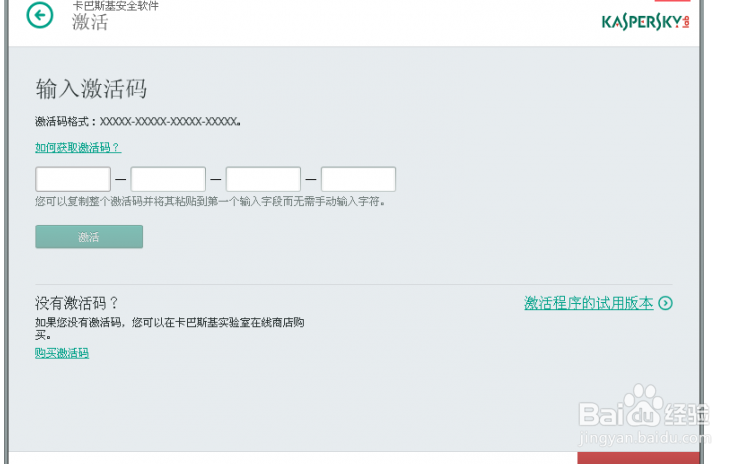Click the 没有激活码？ heading

click(x=76, y=303)
